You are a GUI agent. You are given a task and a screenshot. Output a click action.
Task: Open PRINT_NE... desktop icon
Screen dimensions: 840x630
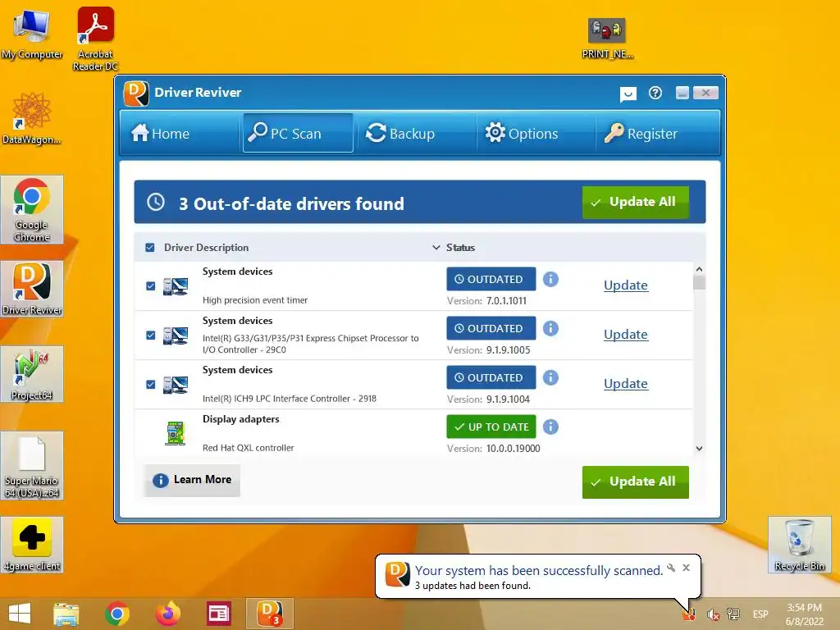coord(608,38)
